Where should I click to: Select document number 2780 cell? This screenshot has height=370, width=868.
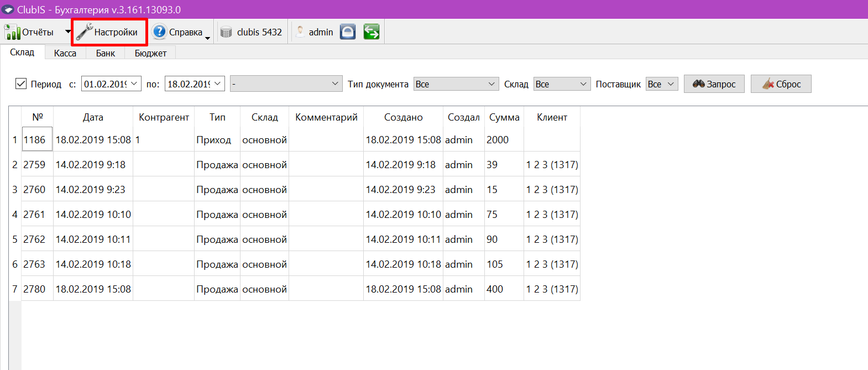[x=37, y=289]
